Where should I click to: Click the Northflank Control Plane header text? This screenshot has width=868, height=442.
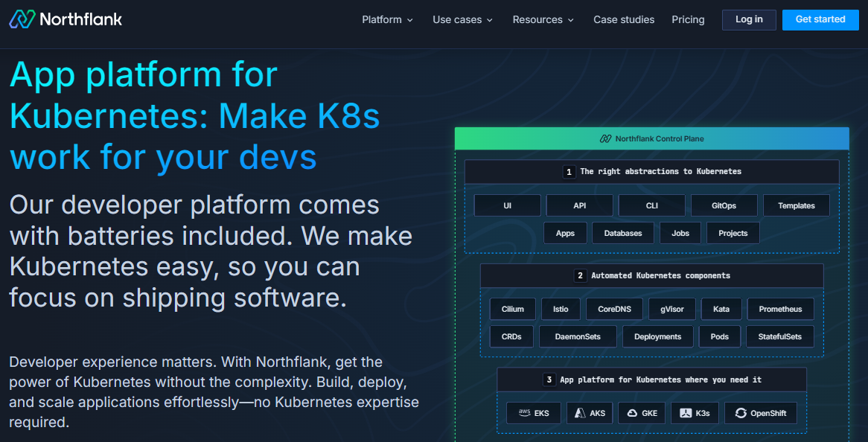tap(660, 139)
